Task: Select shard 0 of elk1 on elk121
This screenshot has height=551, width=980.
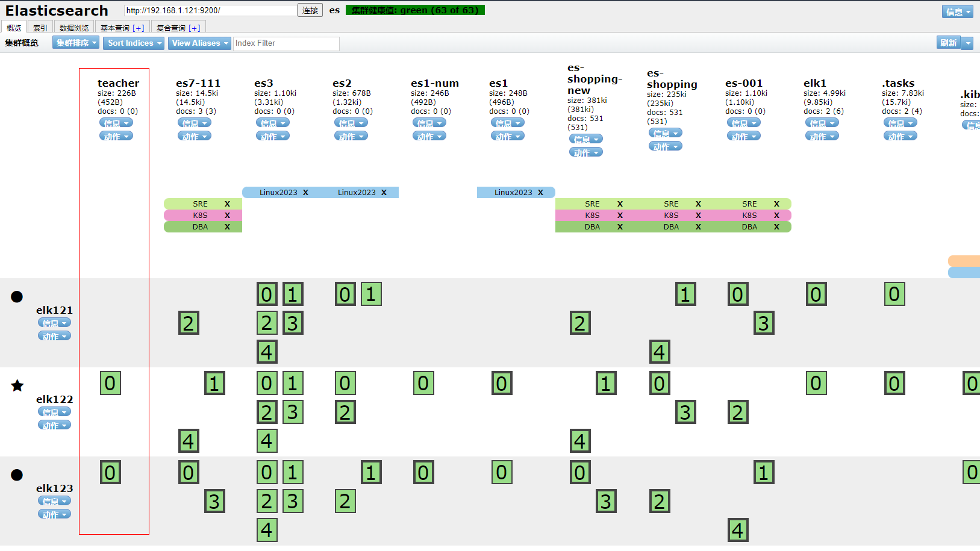Action: [x=816, y=294]
